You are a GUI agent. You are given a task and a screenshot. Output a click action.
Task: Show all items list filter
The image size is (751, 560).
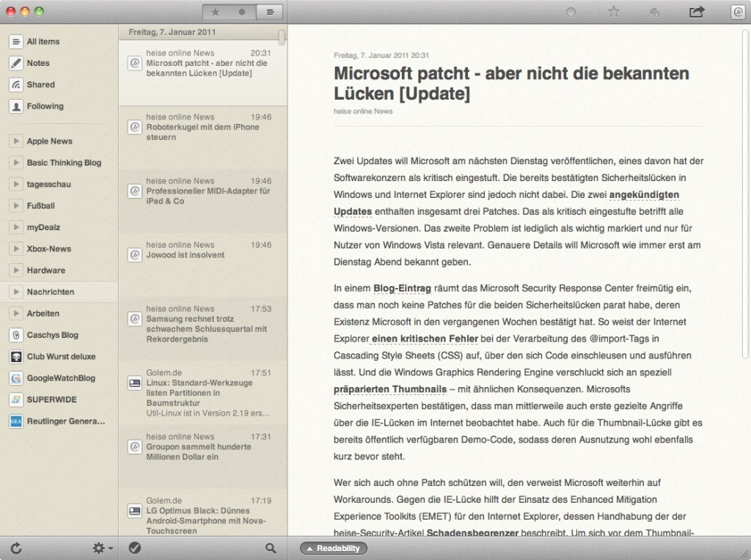click(270, 12)
